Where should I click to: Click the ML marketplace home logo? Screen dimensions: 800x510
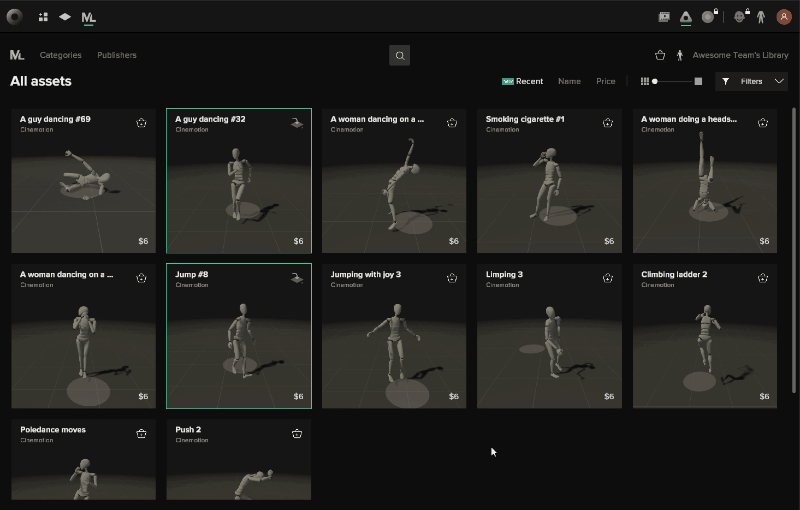17,55
